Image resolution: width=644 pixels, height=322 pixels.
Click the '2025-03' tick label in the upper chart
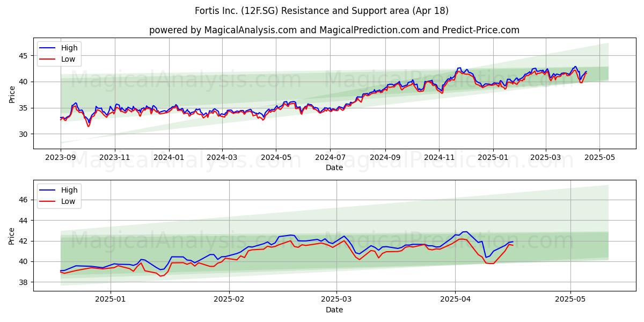point(545,157)
